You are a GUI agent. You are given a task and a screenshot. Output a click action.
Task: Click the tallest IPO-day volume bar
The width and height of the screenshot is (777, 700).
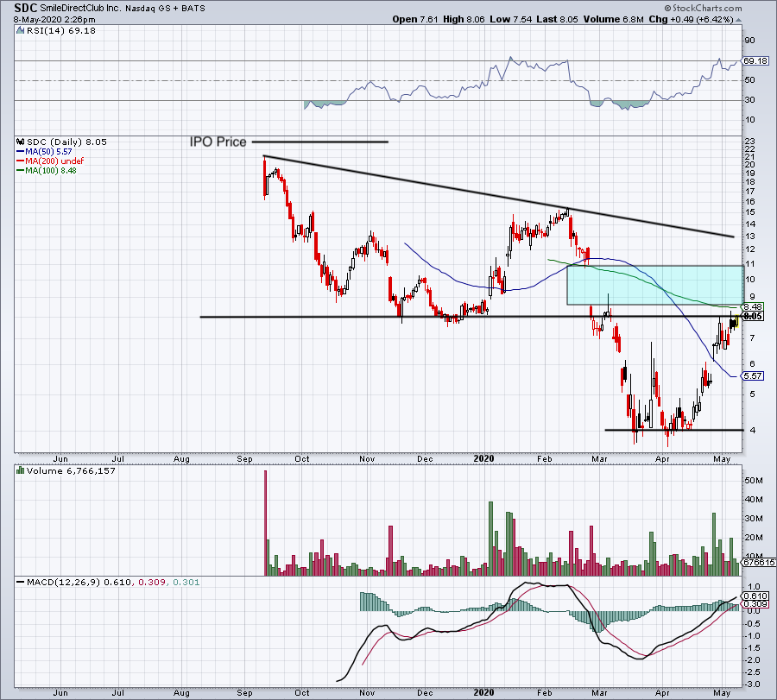click(x=266, y=523)
